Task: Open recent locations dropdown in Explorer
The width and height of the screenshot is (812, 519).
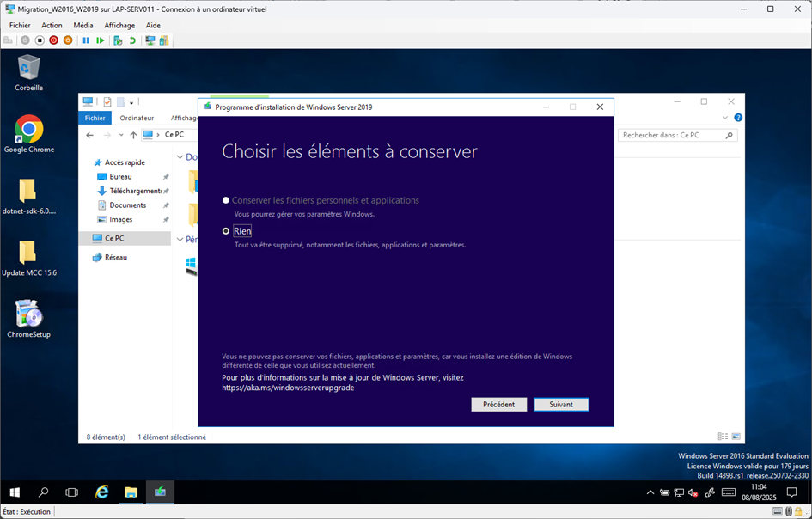Action: tap(121, 135)
